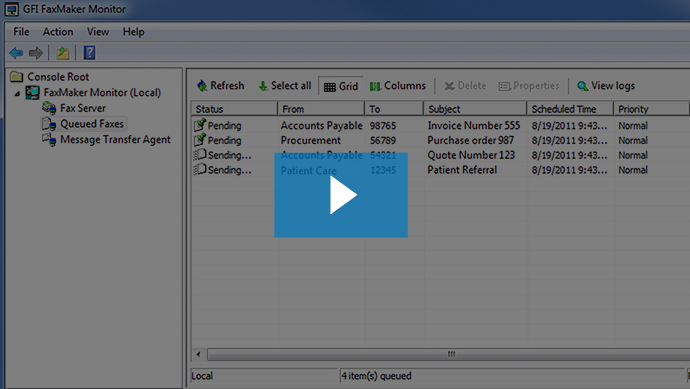This screenshot has height=389, width=690.
Task: Open the Columns chooser
Action: tap(398, 86)
